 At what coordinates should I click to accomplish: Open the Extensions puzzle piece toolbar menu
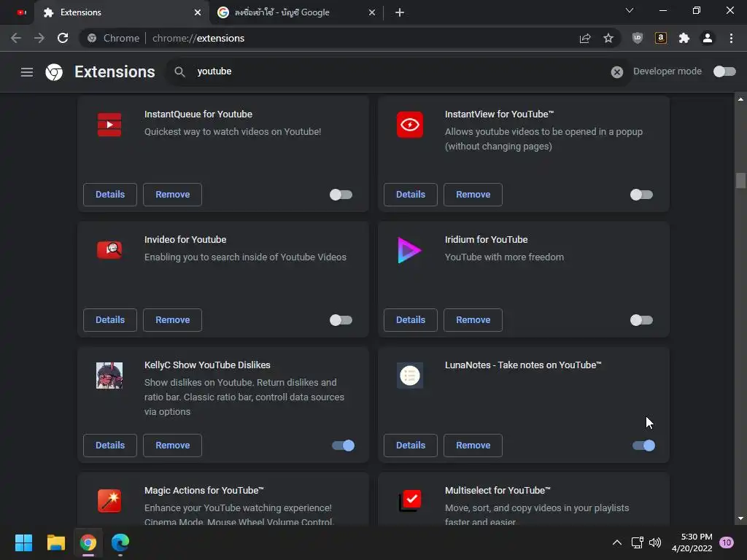684,38
